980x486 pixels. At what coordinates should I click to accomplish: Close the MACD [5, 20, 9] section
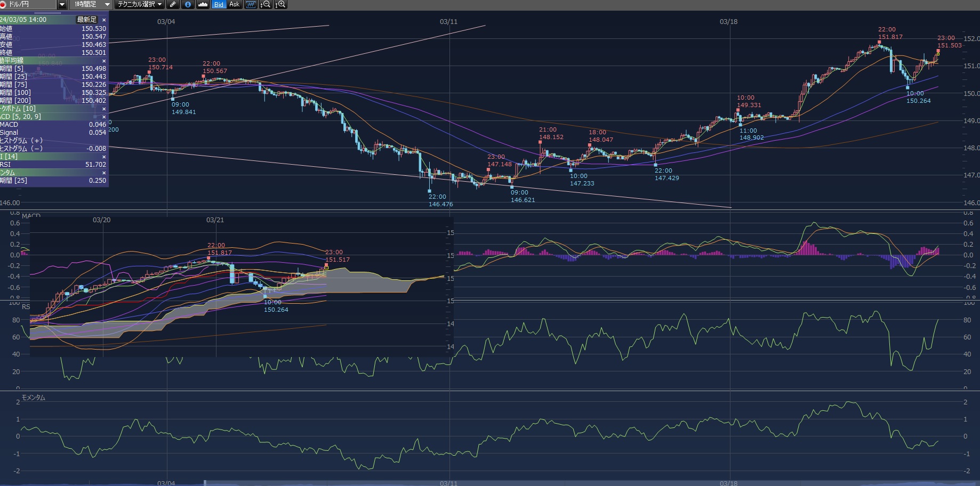(104, 117)
